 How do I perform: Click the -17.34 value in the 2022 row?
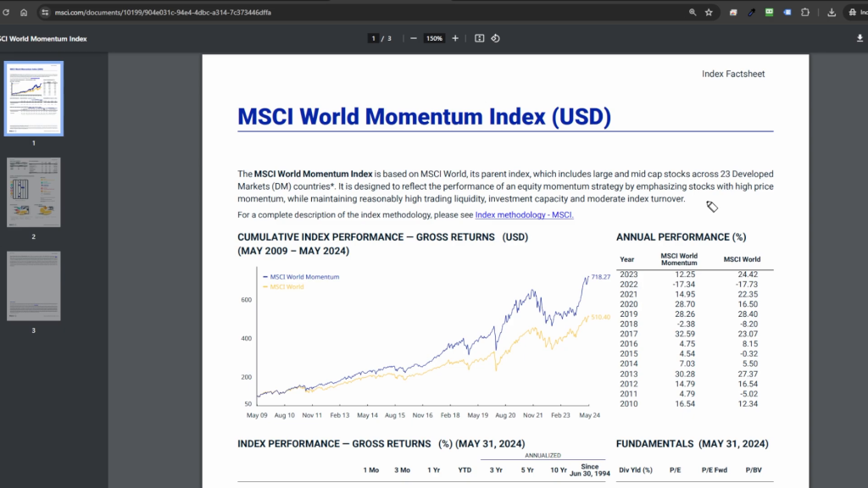click(x=684, y=285)
